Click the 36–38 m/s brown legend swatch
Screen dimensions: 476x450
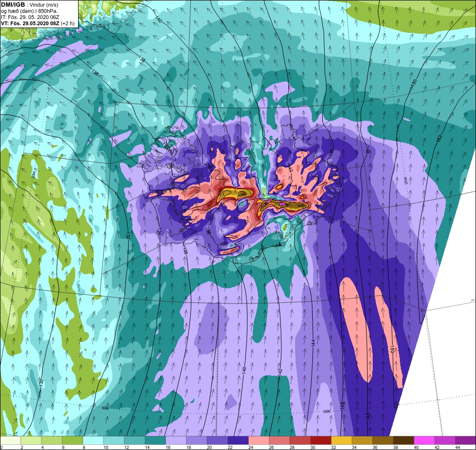point(383,440)
